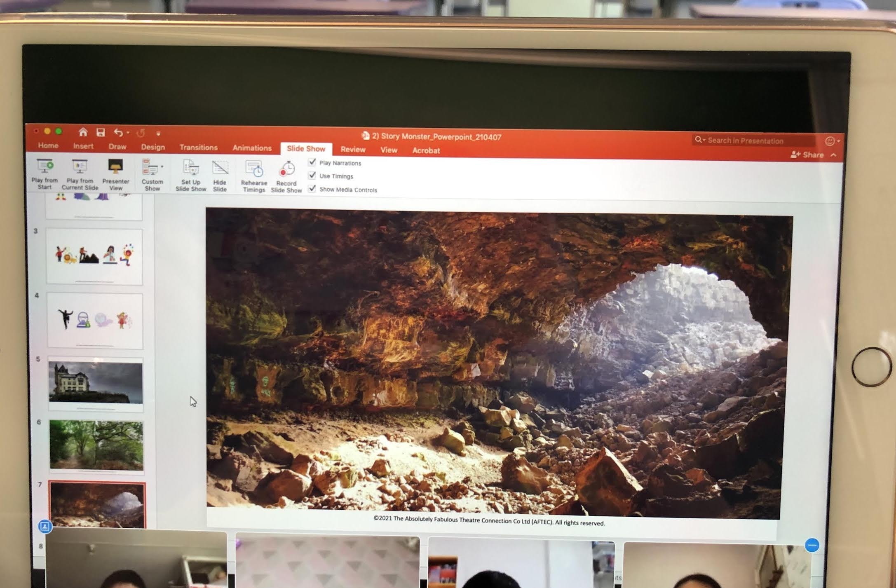The width and height of the screenshot is (896, 588).
Task: Collapse the ribbon with the chevron
Action: tap(834, 155)
